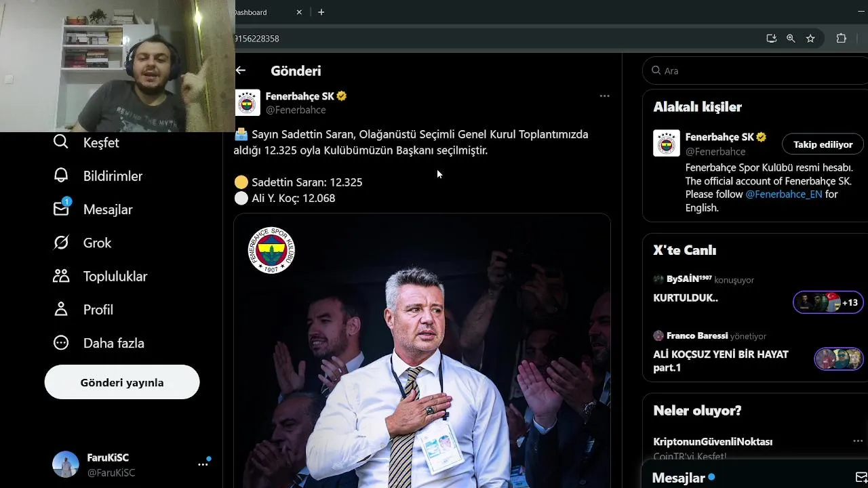This screenshot has height=488, width=868.
Task: Expand the Mesajlar drawer at bottom
Action: tap(754, 477)
